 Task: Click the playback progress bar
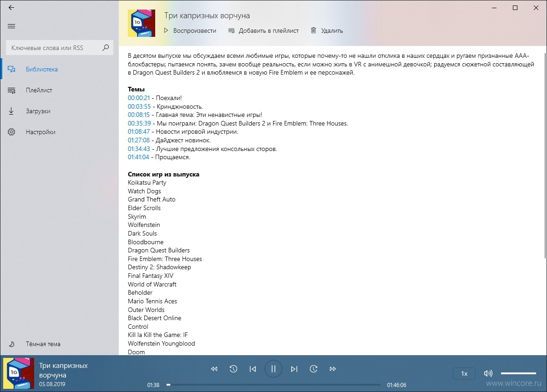pyautogui.click(x=273, y=385)
